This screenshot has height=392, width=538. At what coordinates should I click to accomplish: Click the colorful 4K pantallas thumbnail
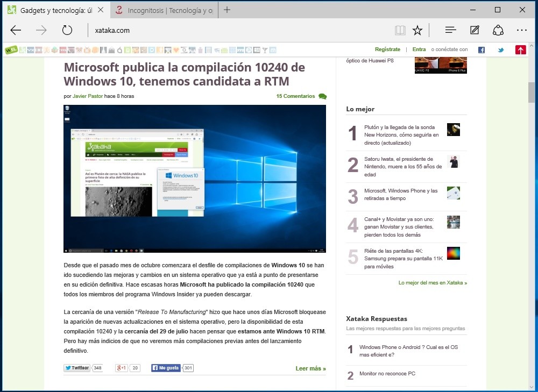(453, 253)
